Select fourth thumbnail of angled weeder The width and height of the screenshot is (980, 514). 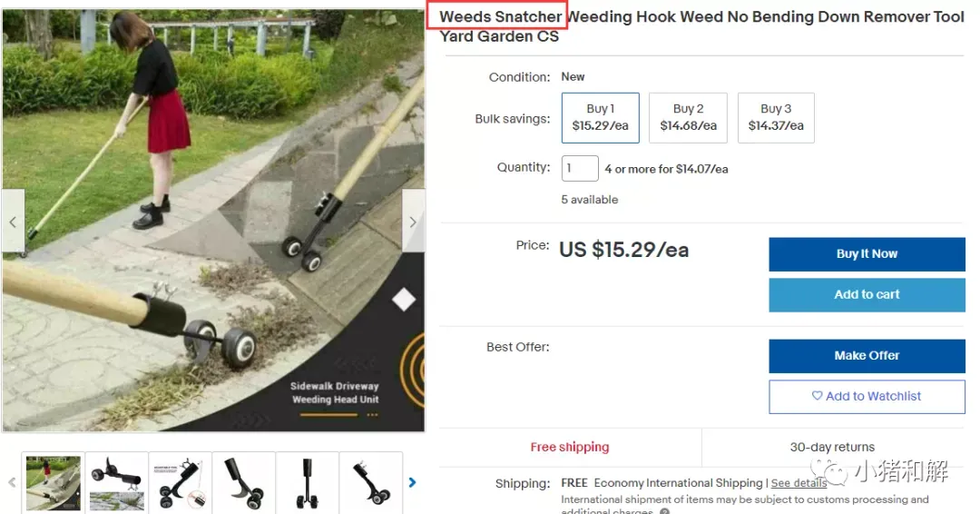244,483
